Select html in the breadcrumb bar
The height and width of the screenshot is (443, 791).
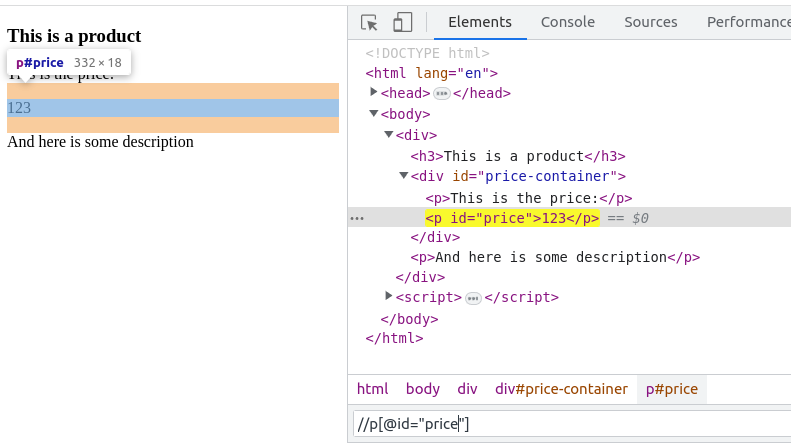tap(372, 389)
